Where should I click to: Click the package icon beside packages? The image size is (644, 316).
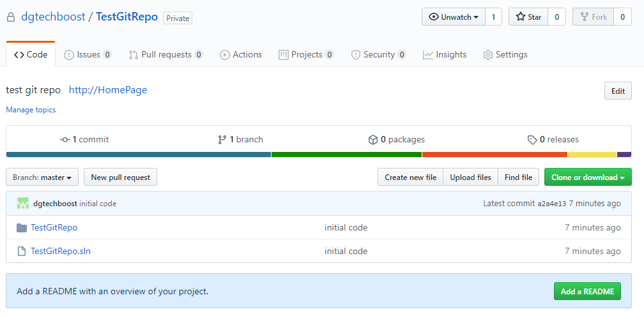373,140
